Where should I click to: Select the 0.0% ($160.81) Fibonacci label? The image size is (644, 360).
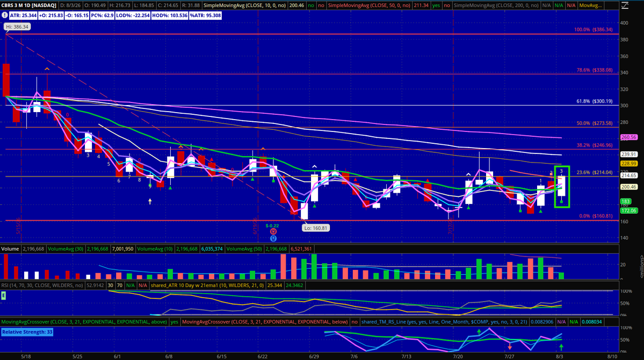pyautogui.click(x=596, y=216)
